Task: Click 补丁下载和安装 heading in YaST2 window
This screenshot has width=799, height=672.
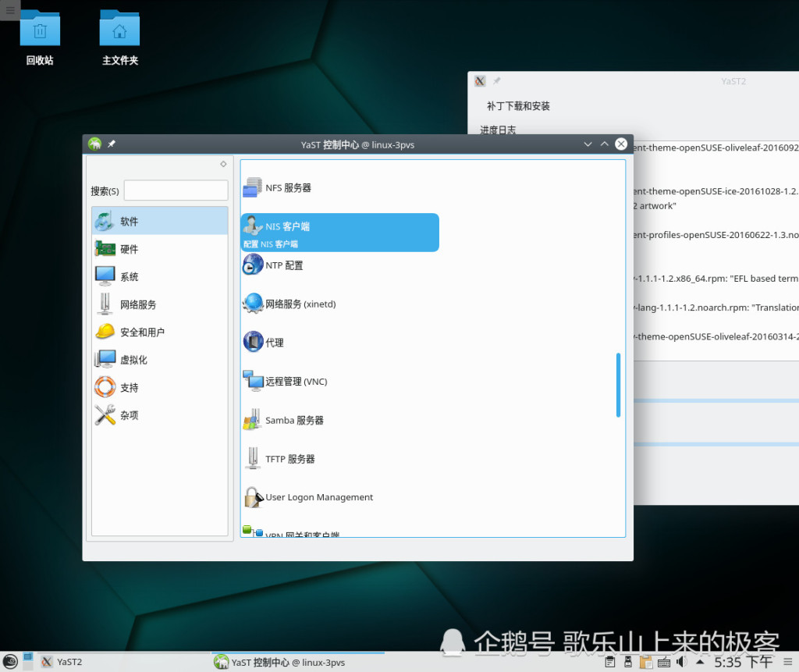Action: click(518, 106)
